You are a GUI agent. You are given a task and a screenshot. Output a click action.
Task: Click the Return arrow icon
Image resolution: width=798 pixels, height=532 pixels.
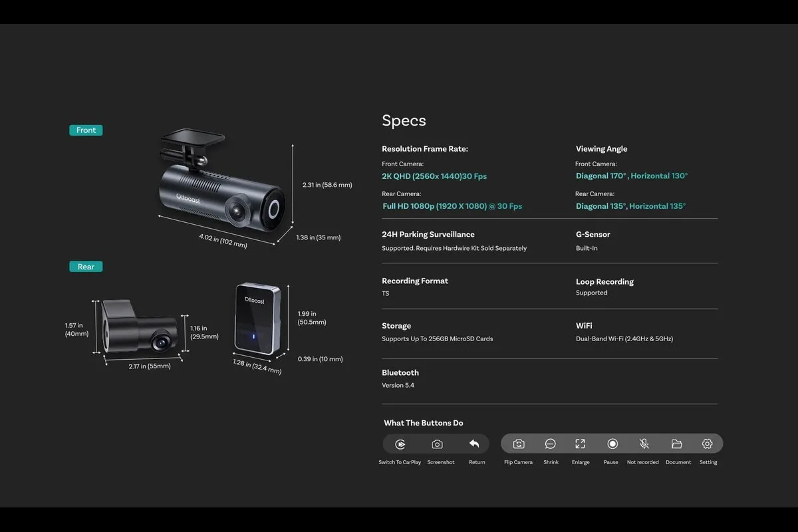coord(474,444)
